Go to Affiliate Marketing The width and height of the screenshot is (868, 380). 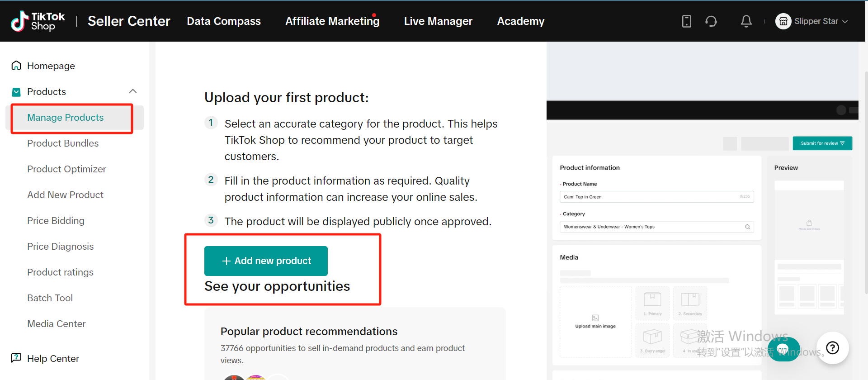click(x=332, y=21)
